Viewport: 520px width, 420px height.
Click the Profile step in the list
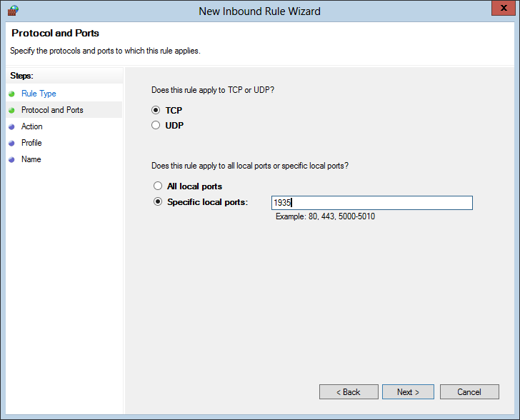click(x=31, y=143)
